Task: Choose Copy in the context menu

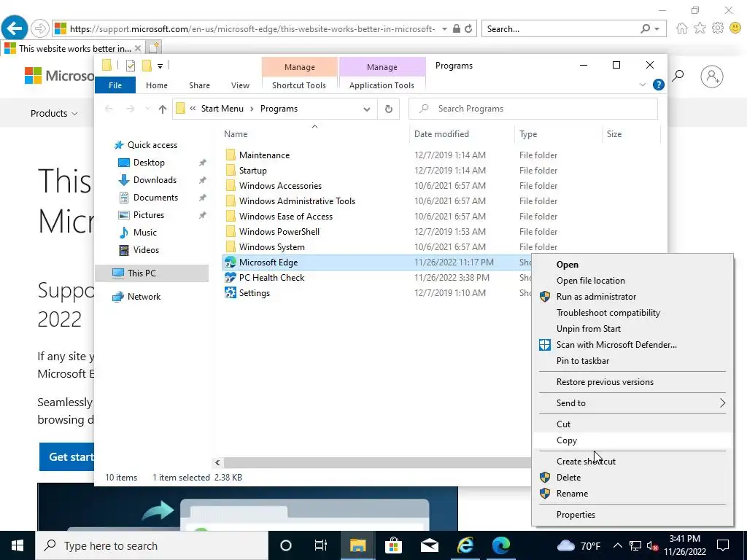Action: click(632, 440)
